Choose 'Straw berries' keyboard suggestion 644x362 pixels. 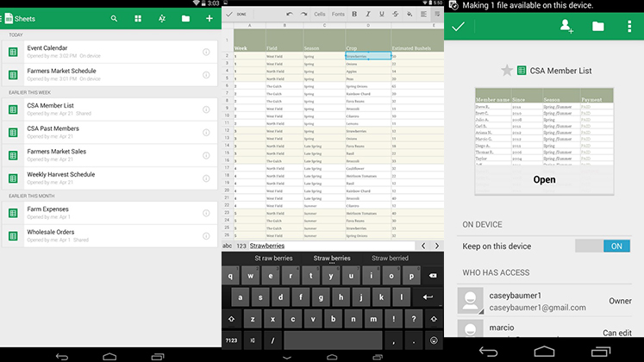pyautogui.click(x=332, y=259)
